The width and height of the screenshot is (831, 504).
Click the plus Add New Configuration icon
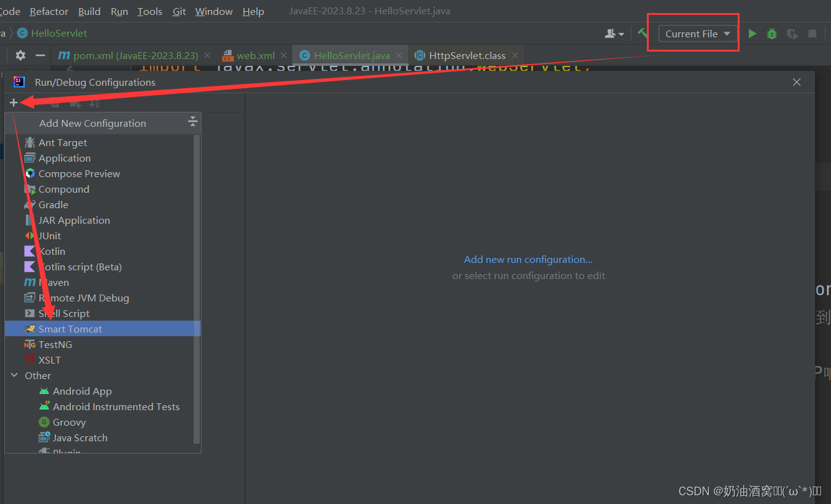tap(14, 103)
